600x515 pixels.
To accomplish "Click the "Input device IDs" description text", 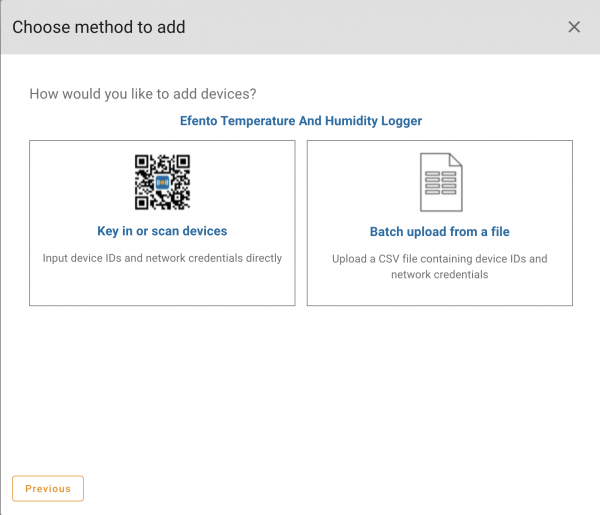I will 162,258.
